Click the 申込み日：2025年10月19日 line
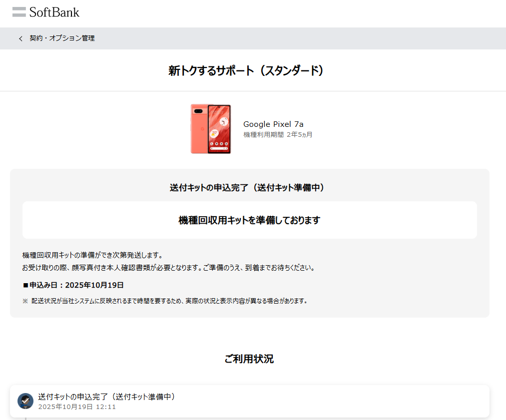The height and width of the screenshot is (420, 506). click(73, 285)
